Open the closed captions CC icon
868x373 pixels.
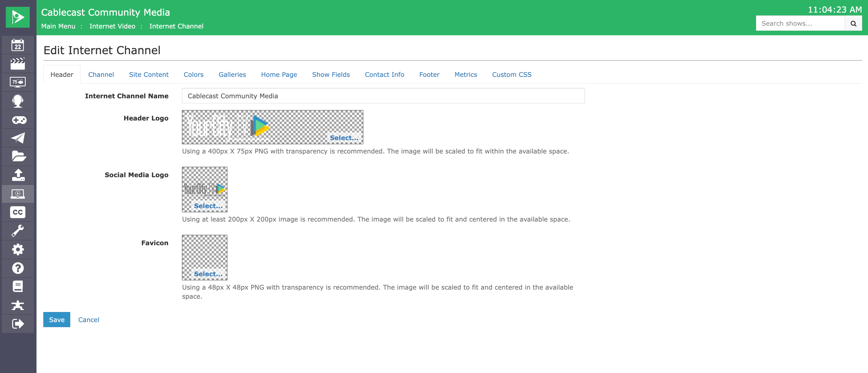coord(18,212)
